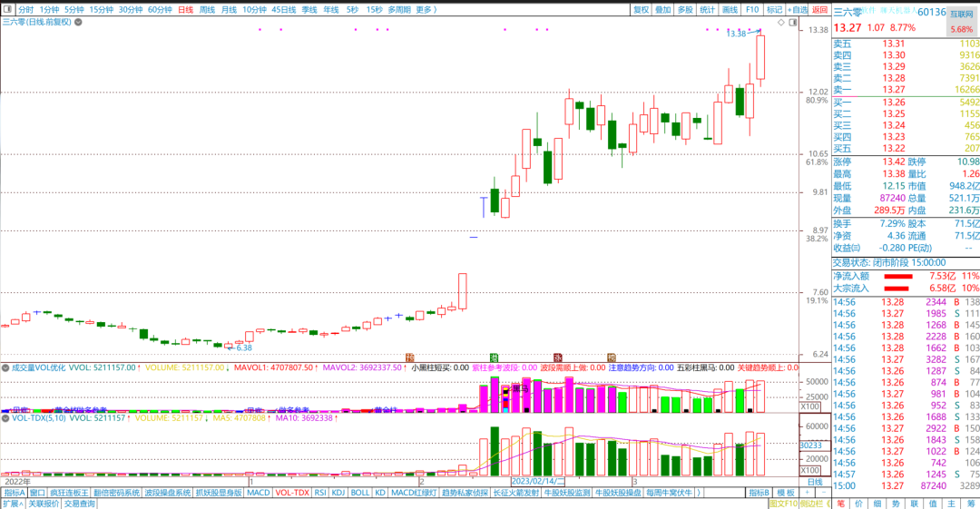Switch to 分时 intraday view

(x=25, y=10)
